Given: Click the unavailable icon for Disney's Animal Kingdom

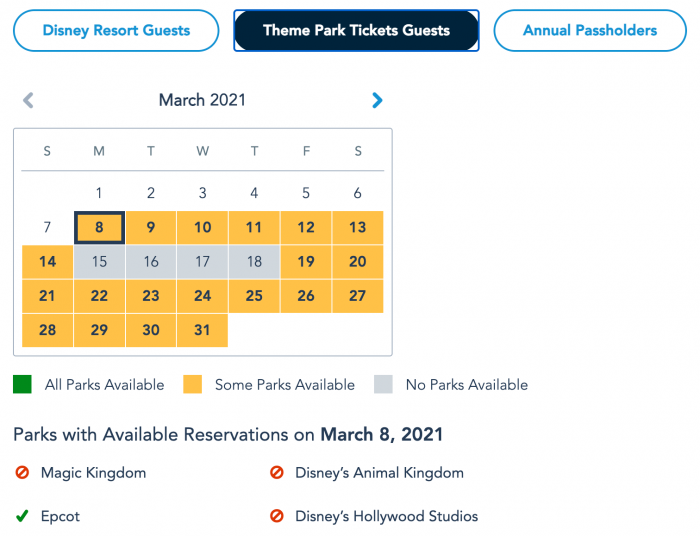Looking at the screenshot, I should click(277, 473).
